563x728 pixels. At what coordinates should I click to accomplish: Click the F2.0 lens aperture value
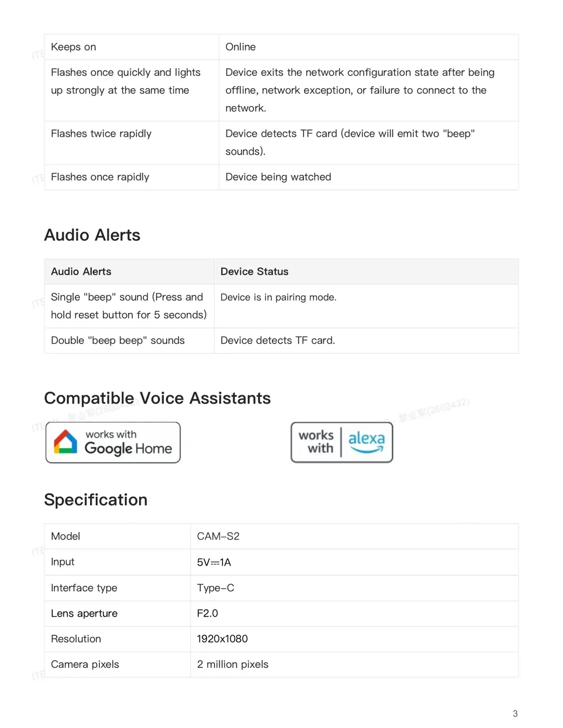point(207,613)
